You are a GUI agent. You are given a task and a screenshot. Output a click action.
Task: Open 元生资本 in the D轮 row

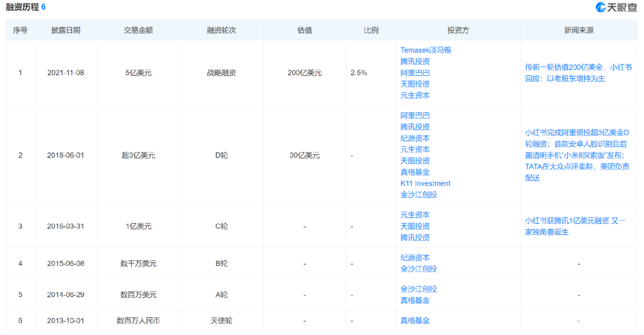(415, 149)
